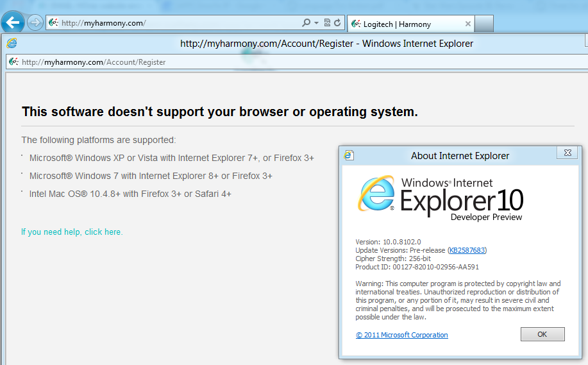Click the Windows 7 with Internet Explorer 8+ item

pos(151,176)
